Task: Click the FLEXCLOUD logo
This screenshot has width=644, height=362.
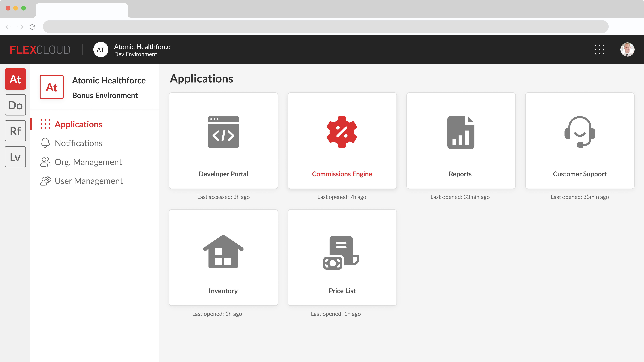Action: [40, 50]
